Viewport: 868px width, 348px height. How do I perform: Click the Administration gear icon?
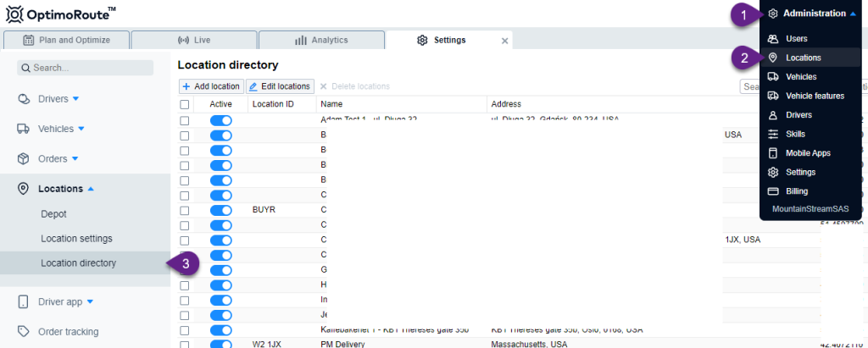[x=773, y=14]
